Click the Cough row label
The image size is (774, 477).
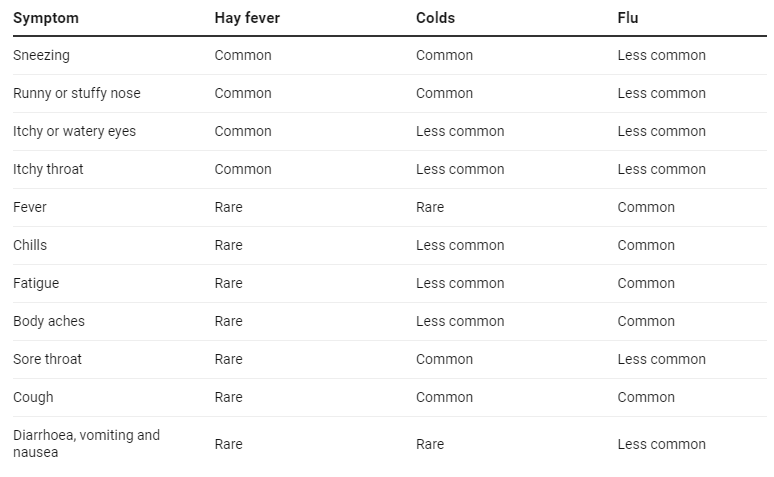[33, 398]
